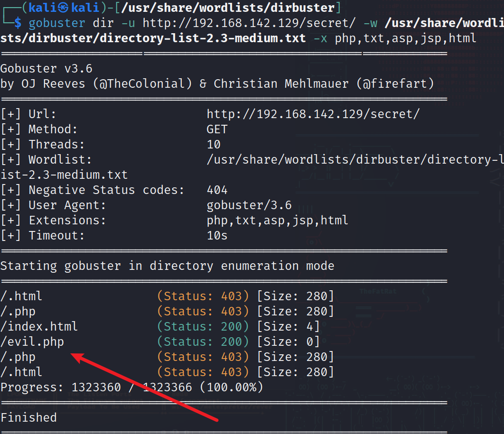
Task: Click the Threads value '10'
Action: 214,145
